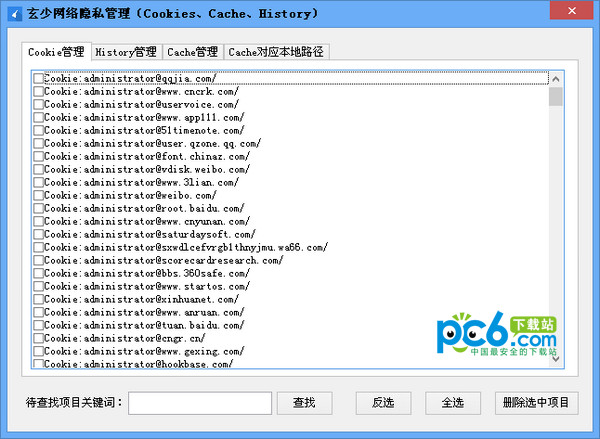
Task: Mark the weibo.com cookie checkbox
Action: (x=38, y=195)
